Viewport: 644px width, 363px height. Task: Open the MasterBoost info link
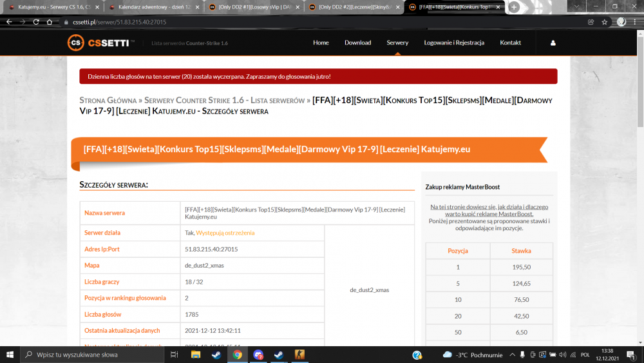[x=489, y=210]
